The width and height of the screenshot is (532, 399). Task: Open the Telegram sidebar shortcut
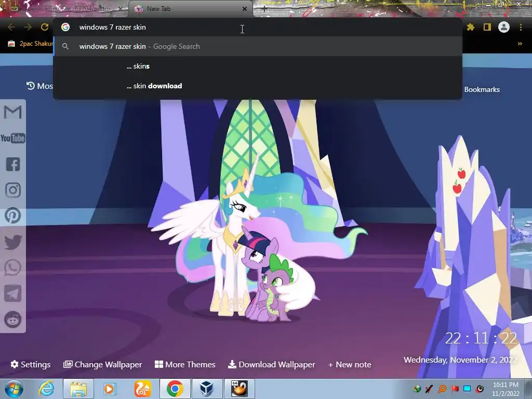(13, 294)
